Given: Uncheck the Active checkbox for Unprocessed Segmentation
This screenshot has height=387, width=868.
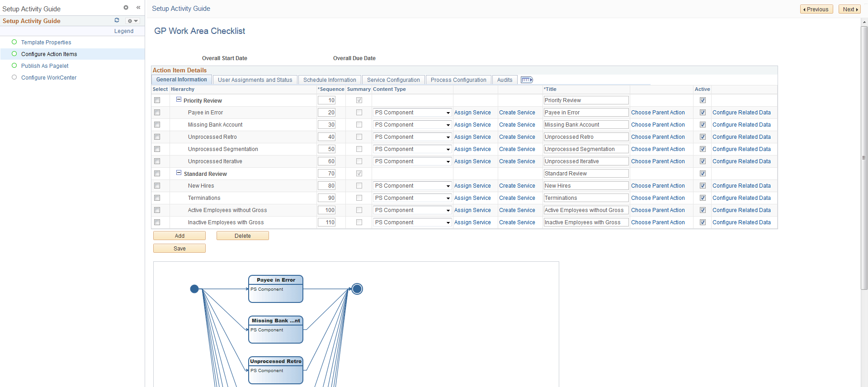Looking at the screenshot, I should (703, 149).
